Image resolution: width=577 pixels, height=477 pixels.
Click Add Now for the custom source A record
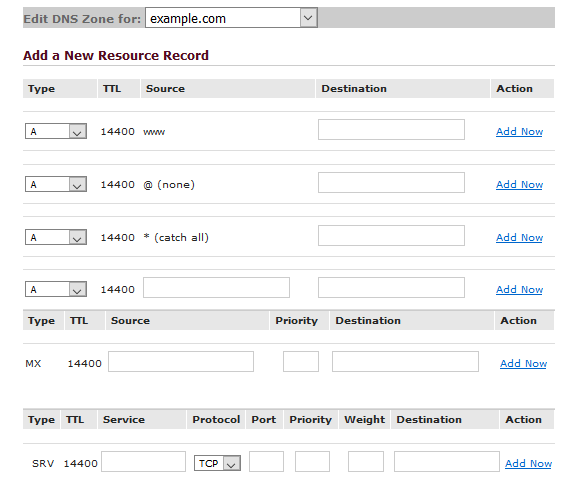point(519,289)
